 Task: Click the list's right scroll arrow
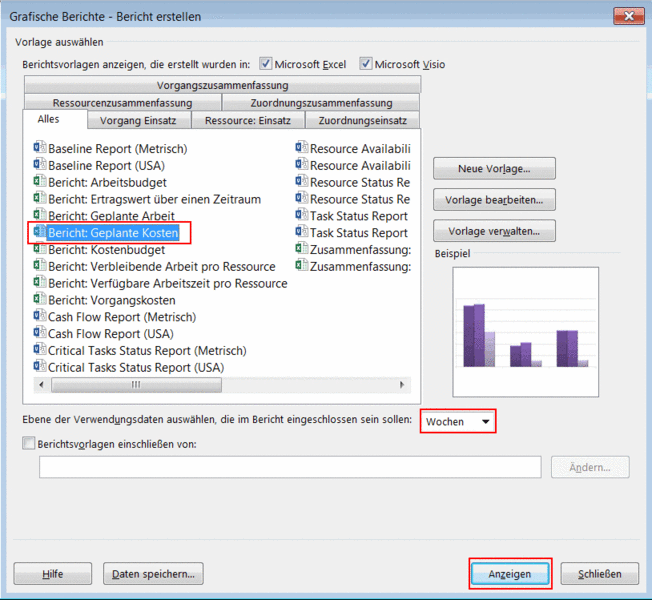click(x=402, y=385)
